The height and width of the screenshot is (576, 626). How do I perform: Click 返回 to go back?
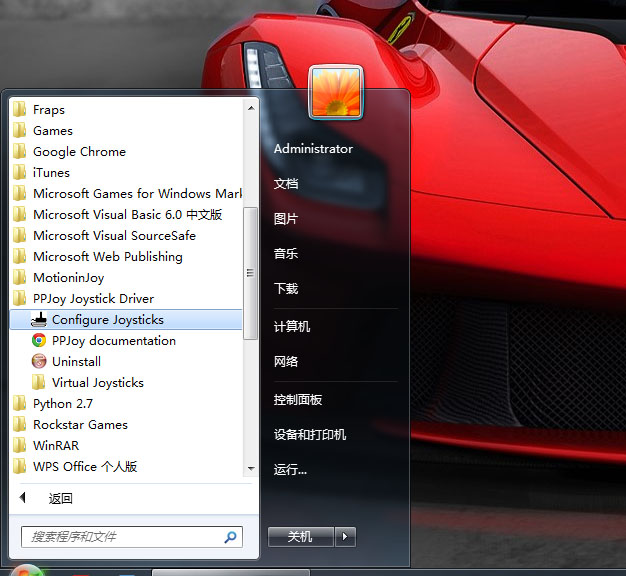pyautogui.click(x=60, y=498)
